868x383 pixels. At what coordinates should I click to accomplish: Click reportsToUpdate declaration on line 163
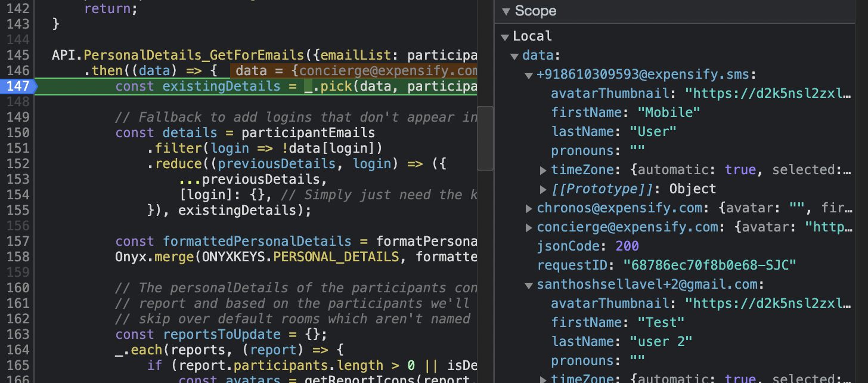221,334
